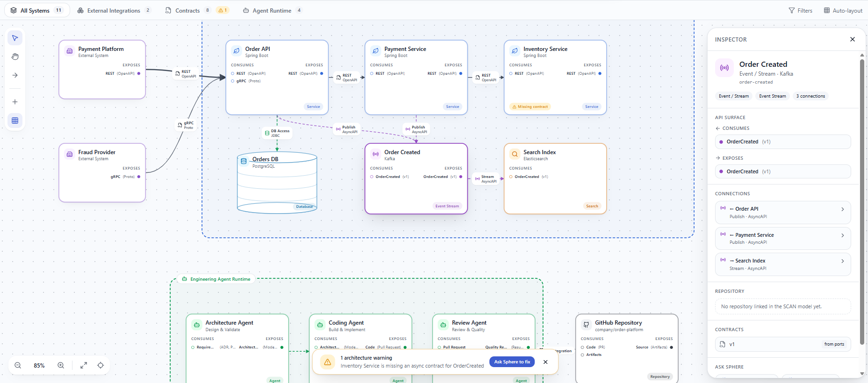Select the Review Agent robot icon
Screen dimensions: 868x383
pos(443,325)
